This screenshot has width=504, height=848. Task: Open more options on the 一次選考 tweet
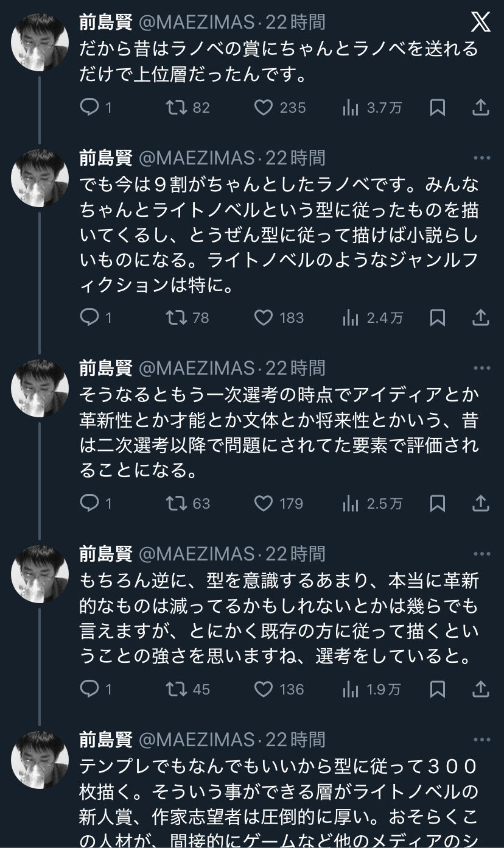[x=481, y=369]
